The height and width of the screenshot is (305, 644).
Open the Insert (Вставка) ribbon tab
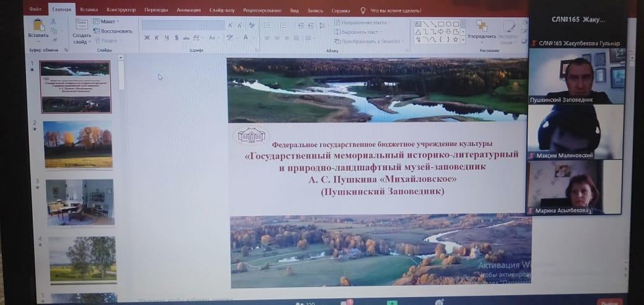coord(89,11)
